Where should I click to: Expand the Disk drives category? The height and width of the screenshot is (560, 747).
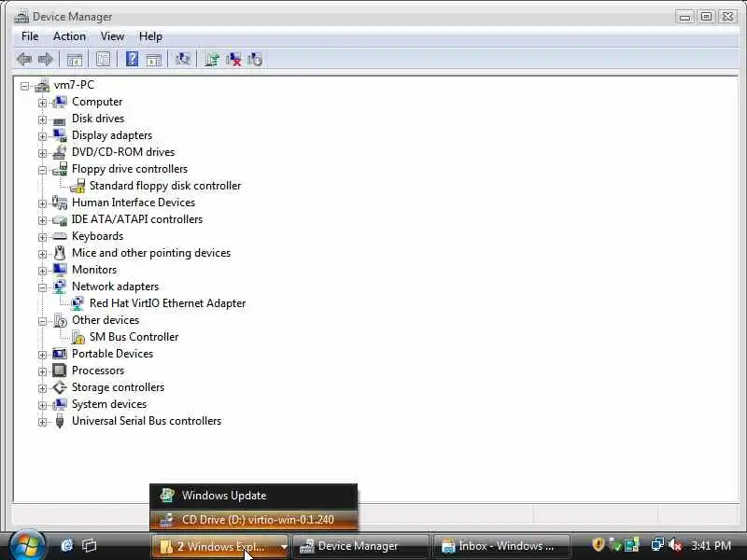(42, 119)
